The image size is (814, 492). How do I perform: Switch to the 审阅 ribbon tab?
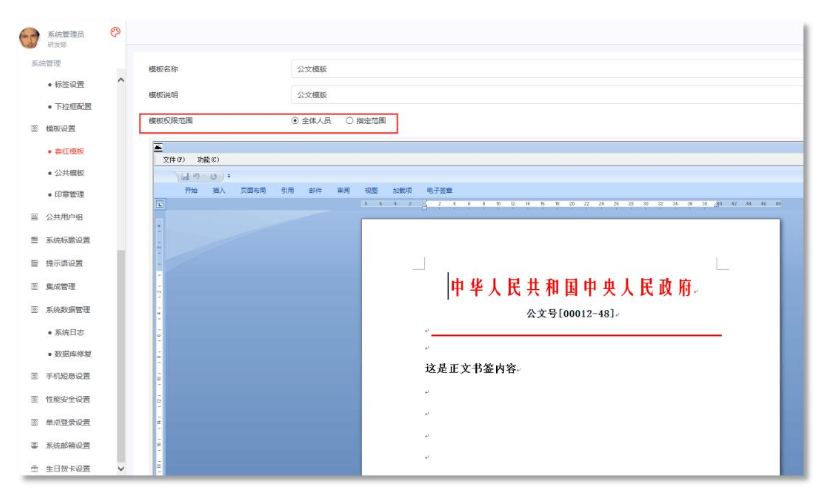point(343,190)
